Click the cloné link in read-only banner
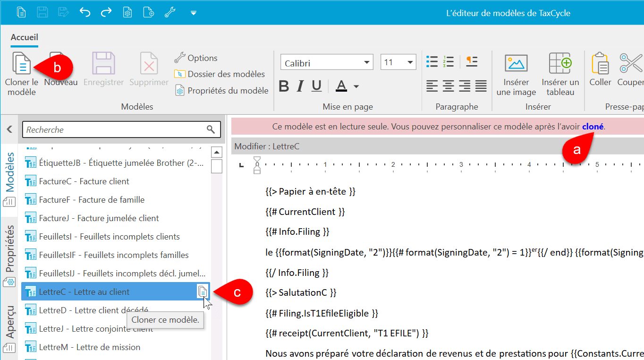Screen dimensions: 644x360 coord(593,127)
